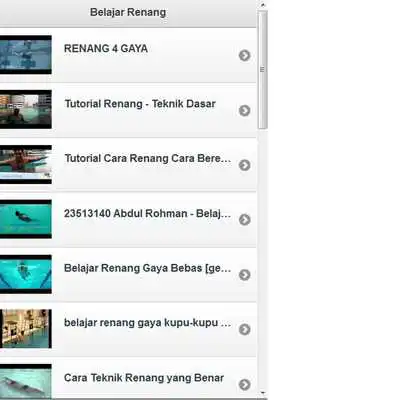Click the scrollbar up arrow
Image resolution: width=409 pixels, height=400 pixels.
[x=263, y=5]
